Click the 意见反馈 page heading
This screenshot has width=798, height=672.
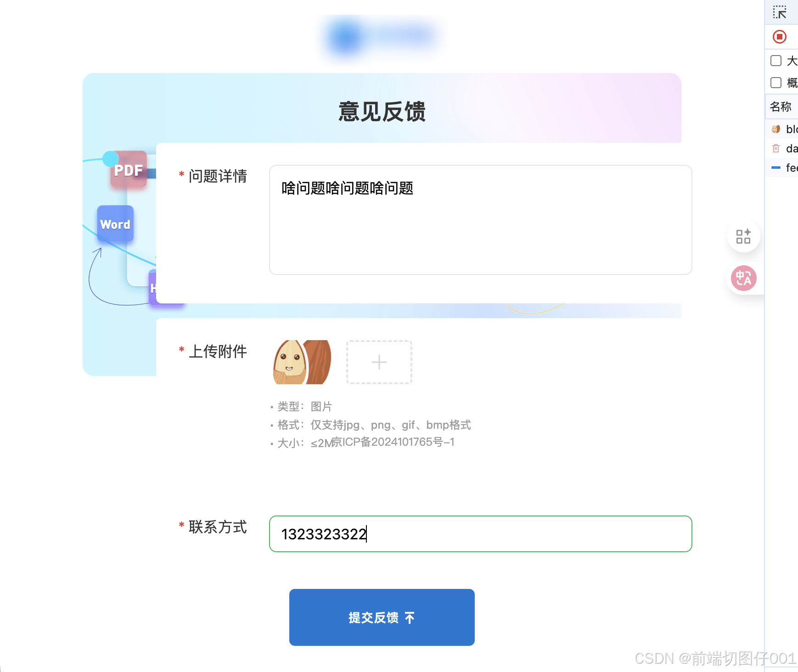[x=382, y=112]
